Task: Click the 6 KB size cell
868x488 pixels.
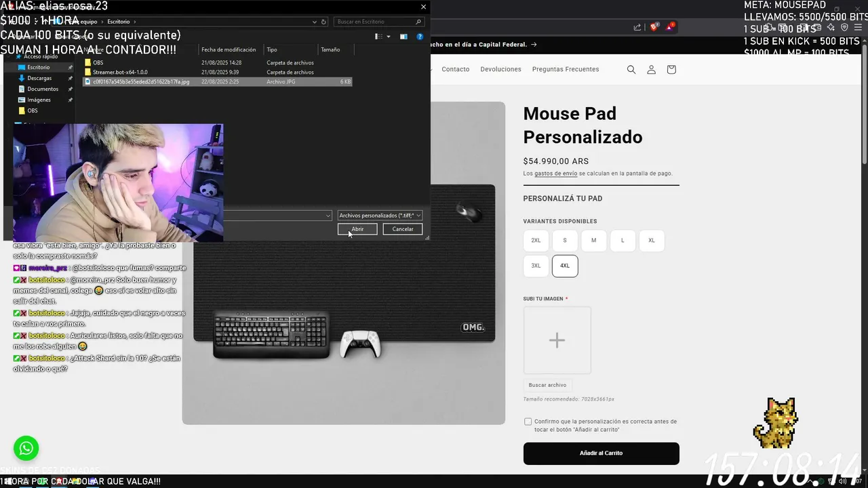Action: click(345, 81)
